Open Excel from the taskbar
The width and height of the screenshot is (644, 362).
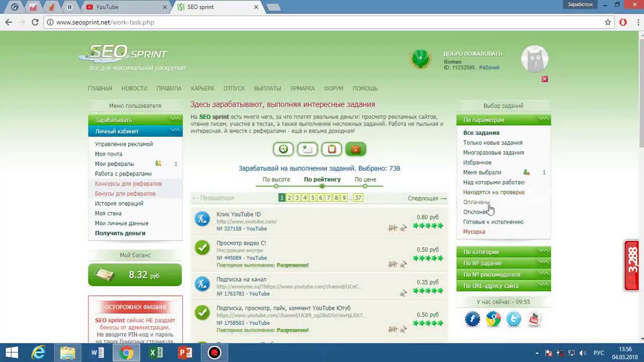coord(156,352)
